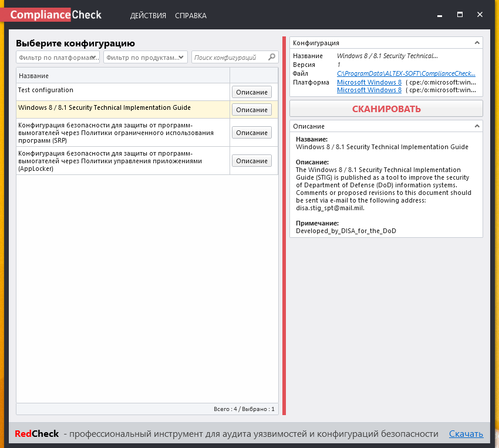
Task: Follow the Скачать link for RedCheck
Action: click(x=466, y=434)
